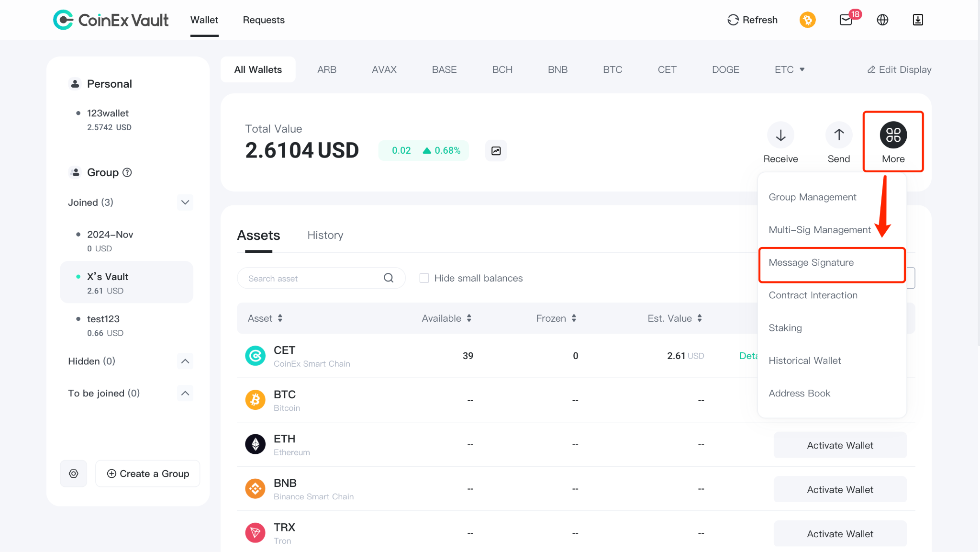Select Message Signature menu item
980x552 pixels.
[x=832, y=262]
